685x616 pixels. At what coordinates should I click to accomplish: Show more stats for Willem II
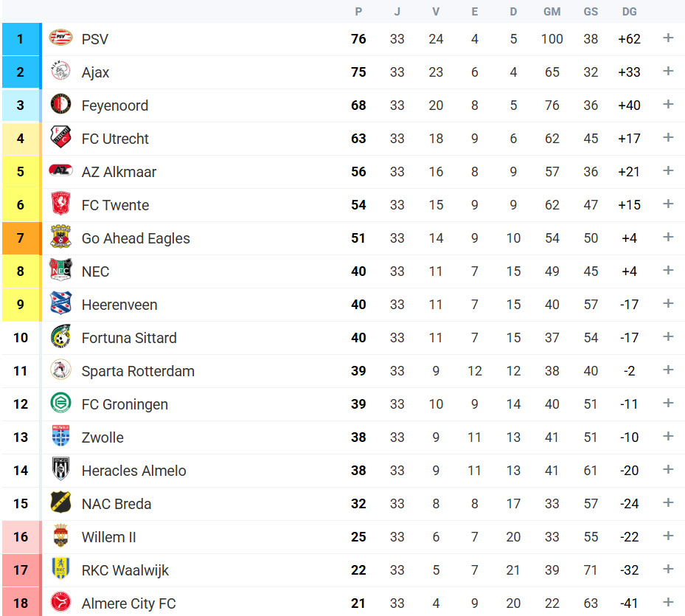point(668,536)
